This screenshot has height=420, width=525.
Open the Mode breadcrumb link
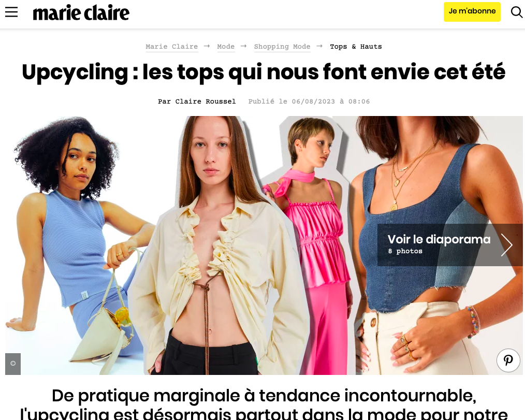pos(226,47)
